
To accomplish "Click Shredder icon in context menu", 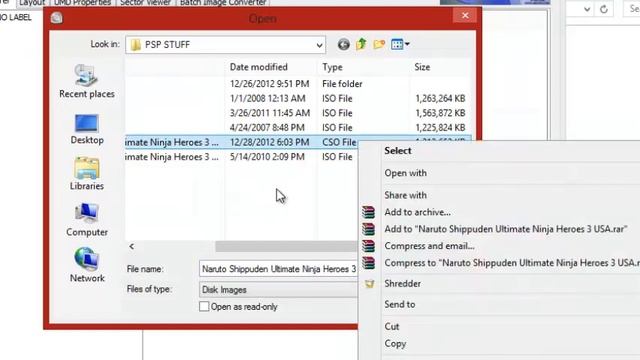I will (x=369, y=284).
